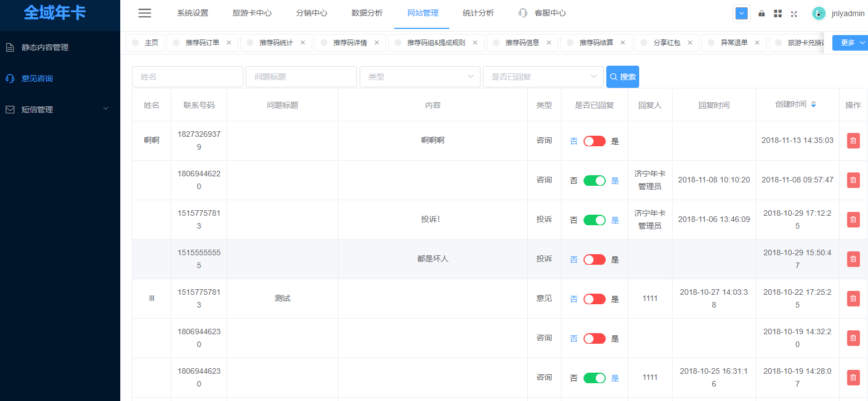Click the blue theme color picker
Image resolution: width=868 pixels, height=401 pixels.
tap(741, 13)
